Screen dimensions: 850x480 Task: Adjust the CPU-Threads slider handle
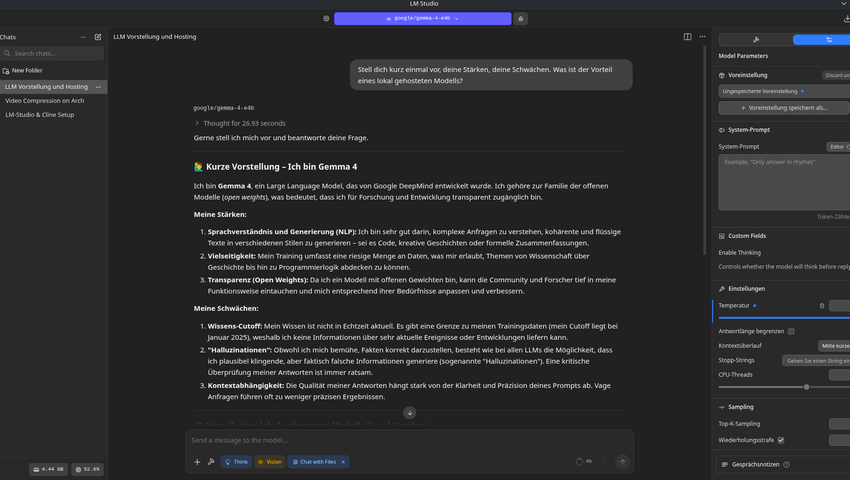(x=807, y=387)
